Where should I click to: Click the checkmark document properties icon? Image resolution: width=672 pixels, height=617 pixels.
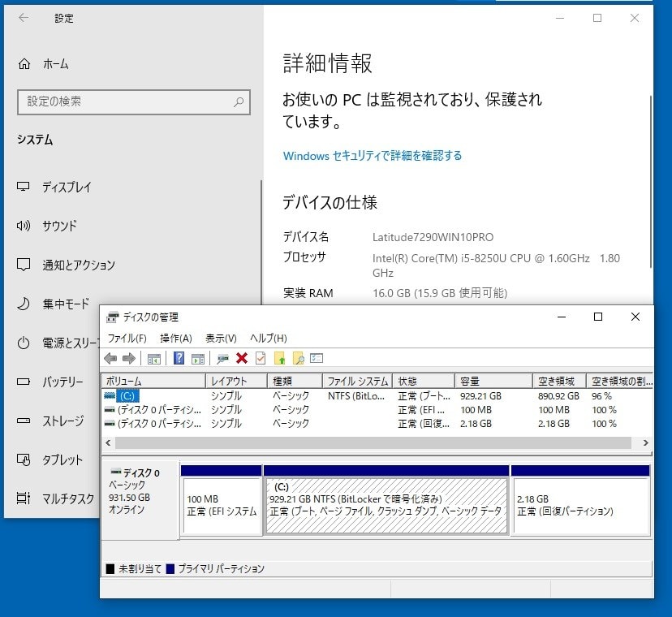click(x=261, y=358)
